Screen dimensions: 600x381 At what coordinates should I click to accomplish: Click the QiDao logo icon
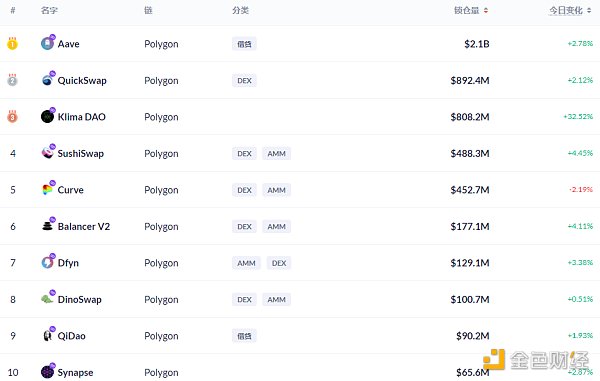[x=47, y=335]
